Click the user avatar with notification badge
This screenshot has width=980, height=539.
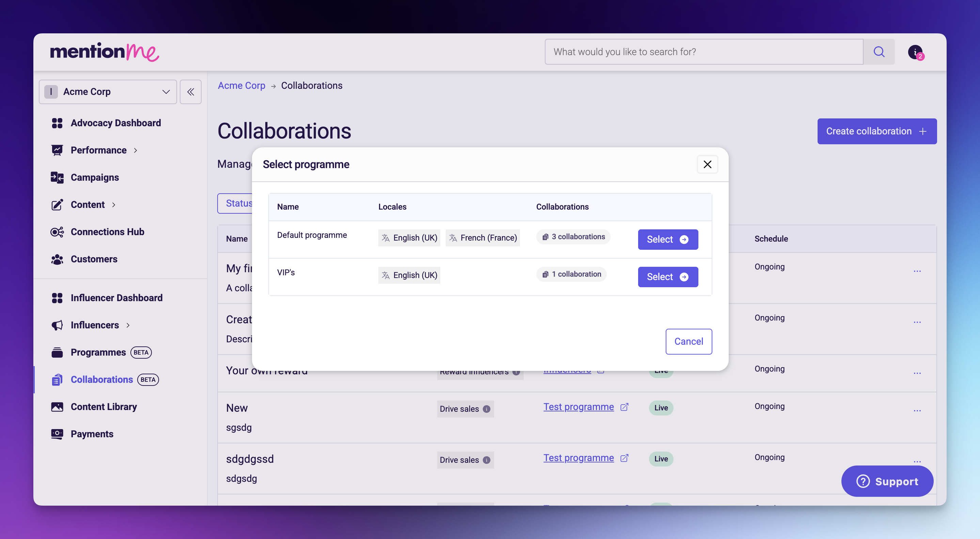(916, 52)
